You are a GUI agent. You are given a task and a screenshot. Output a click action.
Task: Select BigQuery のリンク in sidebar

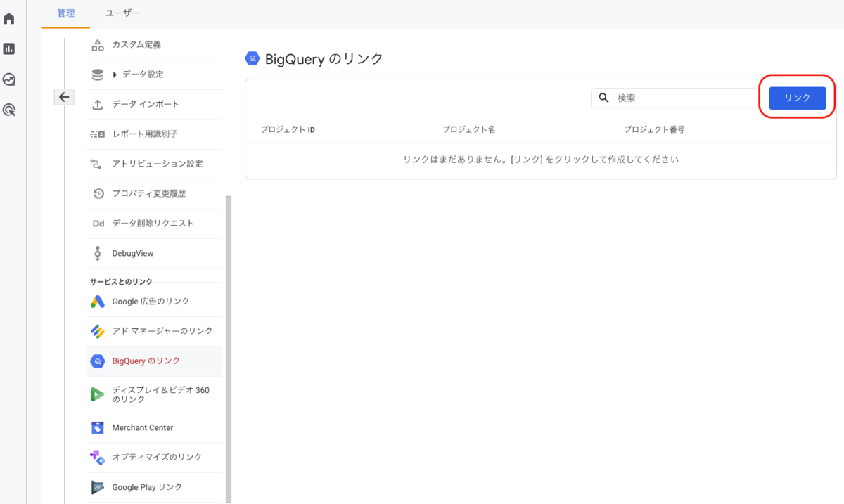tap(154, 361)
